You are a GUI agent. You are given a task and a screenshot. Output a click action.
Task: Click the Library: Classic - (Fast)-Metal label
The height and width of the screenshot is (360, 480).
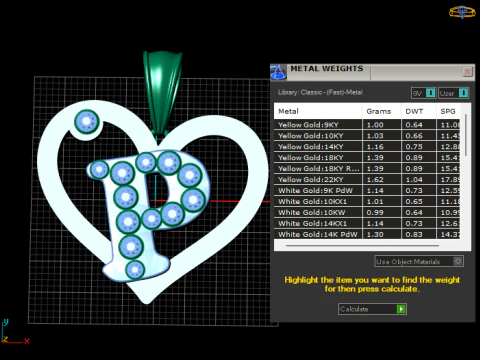click(x=320, y=92)
